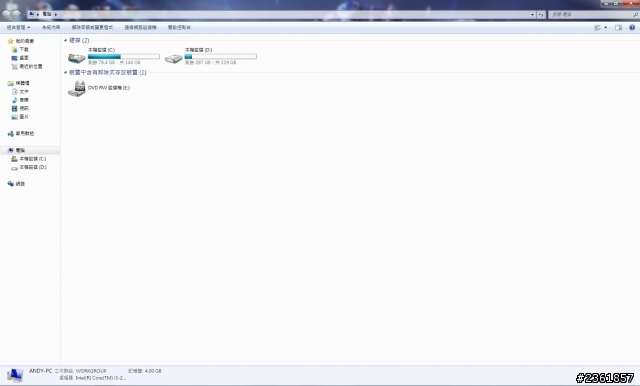The width and height of the screenshot is (640, 386).
Task: Select the DVD RW Drive (E:) icon
Action: click(x=77, y=88)
